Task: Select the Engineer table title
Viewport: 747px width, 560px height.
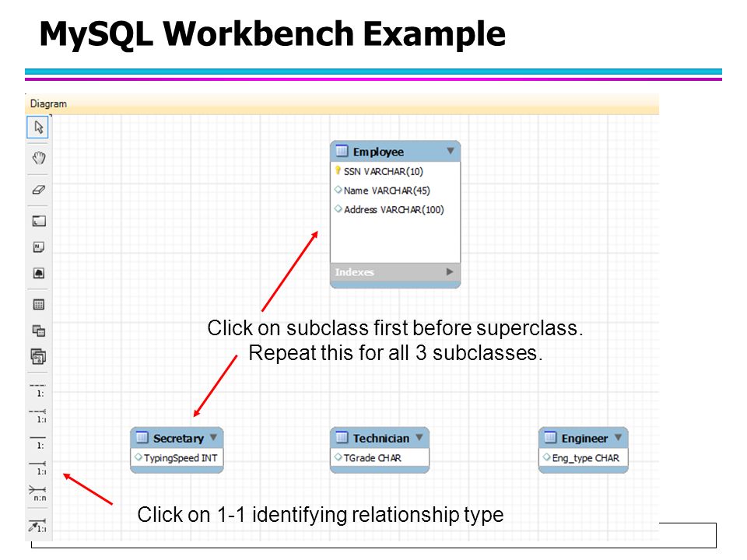Action: click(x=584, y=438)
